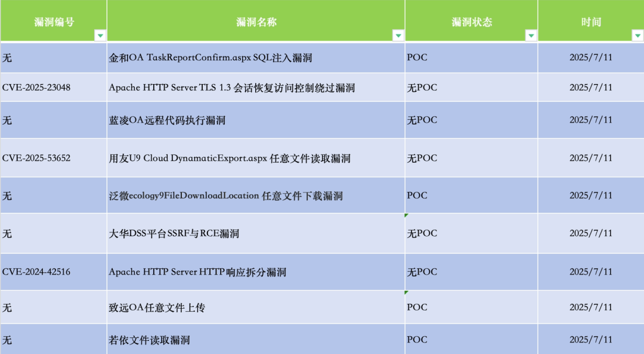The image size is (644, 354).
Task: Select the 金和OA TaskReportConfirm.aspx SQL注入漏洞 cell
Action: coord(256,57)
